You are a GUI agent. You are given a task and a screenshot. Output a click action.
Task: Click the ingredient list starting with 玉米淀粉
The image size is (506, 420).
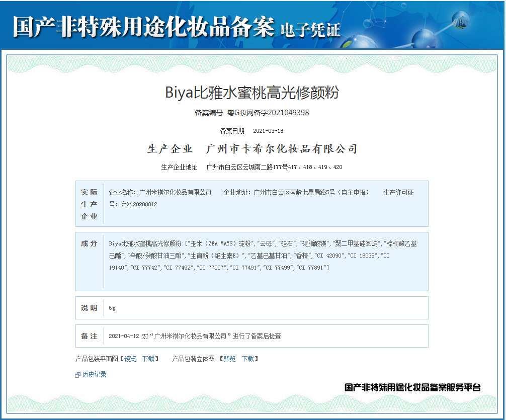pos(263,256)
